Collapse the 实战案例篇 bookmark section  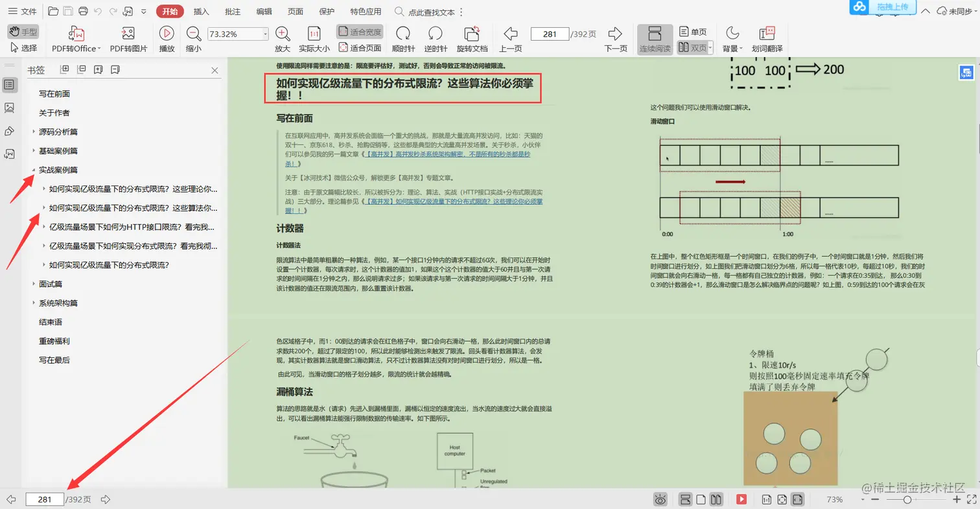34,170
